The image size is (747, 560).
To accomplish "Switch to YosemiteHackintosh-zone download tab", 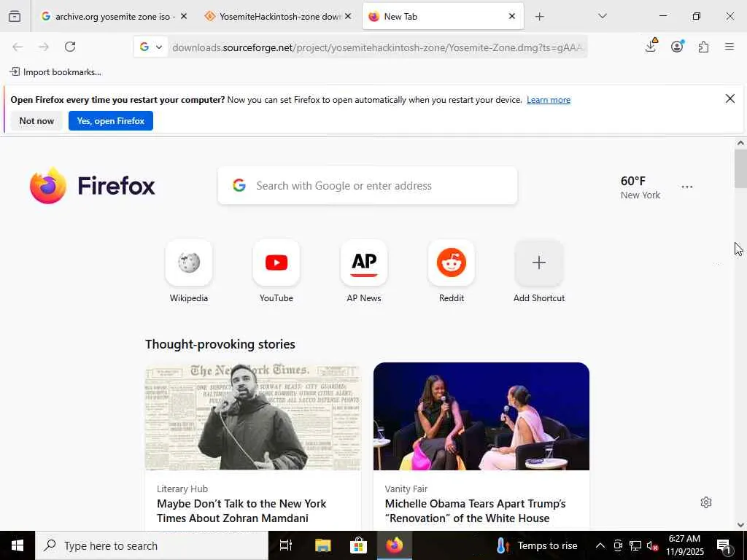I will (279, 17).
